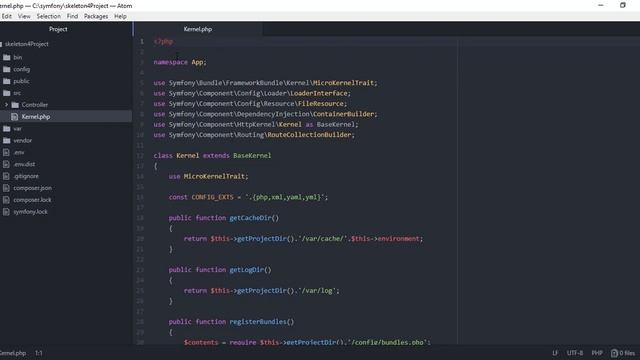Open symfony.lock from the tree

(31, 212)
